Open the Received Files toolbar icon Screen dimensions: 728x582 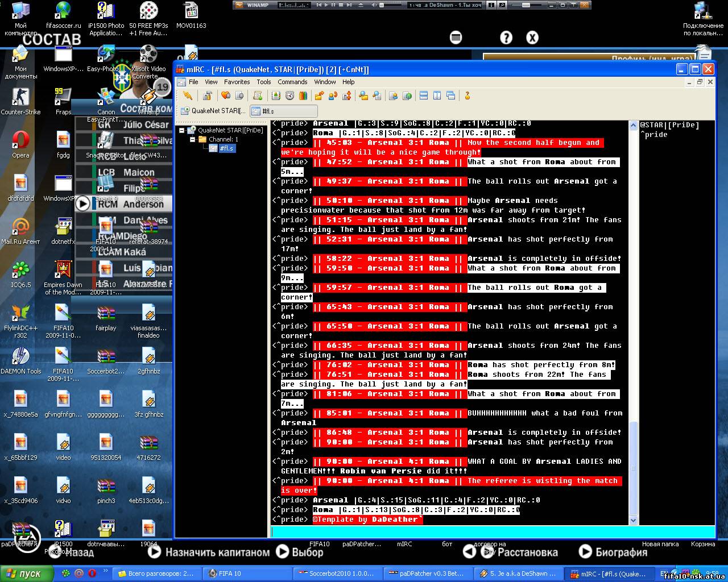363,95
